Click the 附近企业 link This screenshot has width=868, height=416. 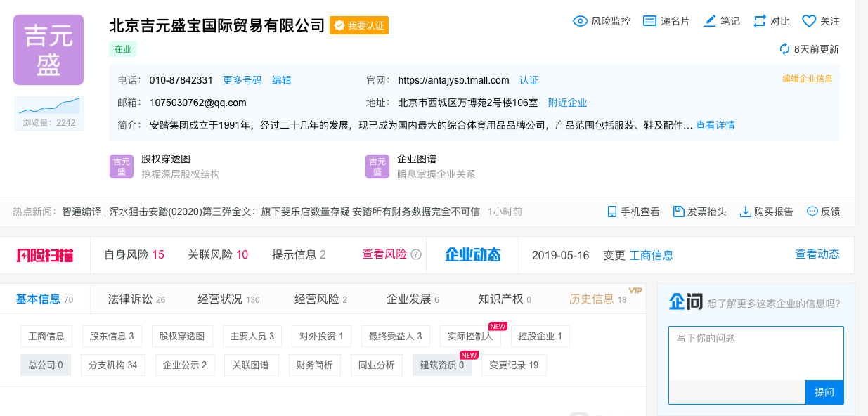tap(568, 103)
